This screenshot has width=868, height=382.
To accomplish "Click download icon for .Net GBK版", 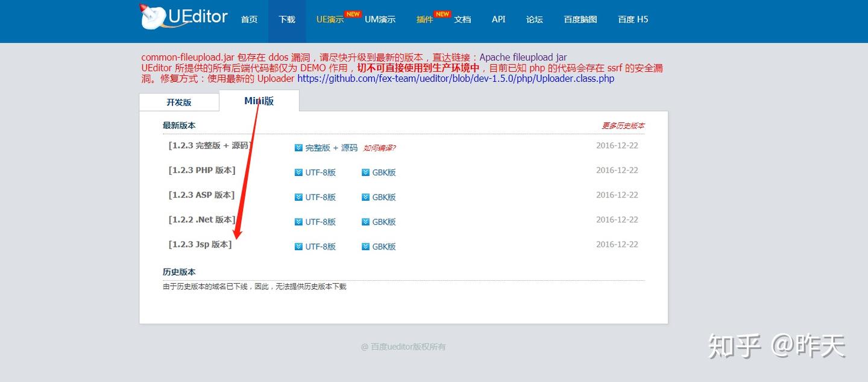I will pyautogui.click(x=365, y=222).
